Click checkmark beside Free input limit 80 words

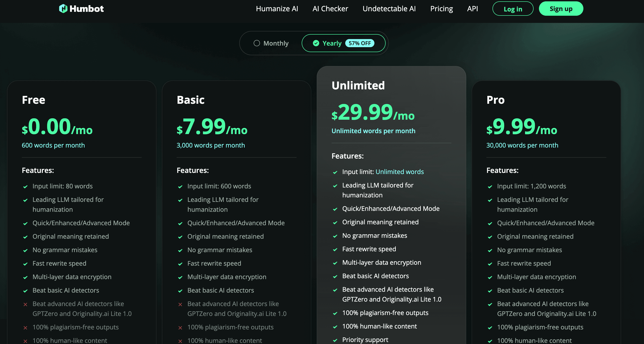(x=25, y=187)
